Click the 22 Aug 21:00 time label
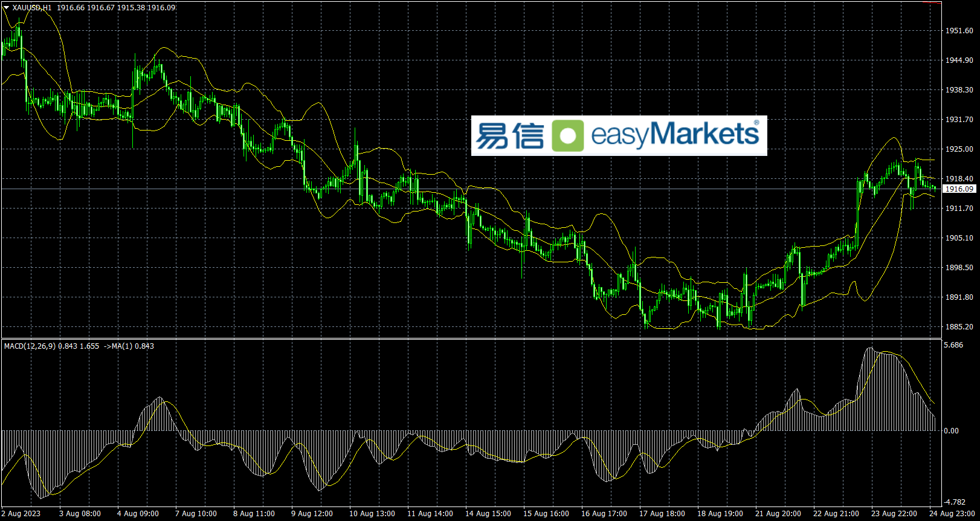 click(836, 514)
